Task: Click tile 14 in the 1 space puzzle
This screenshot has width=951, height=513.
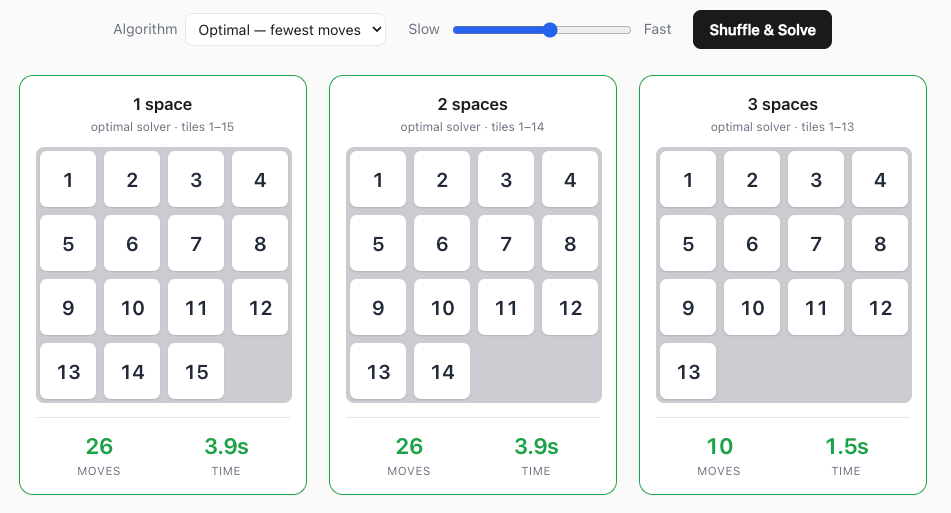Action: point(132,371)
